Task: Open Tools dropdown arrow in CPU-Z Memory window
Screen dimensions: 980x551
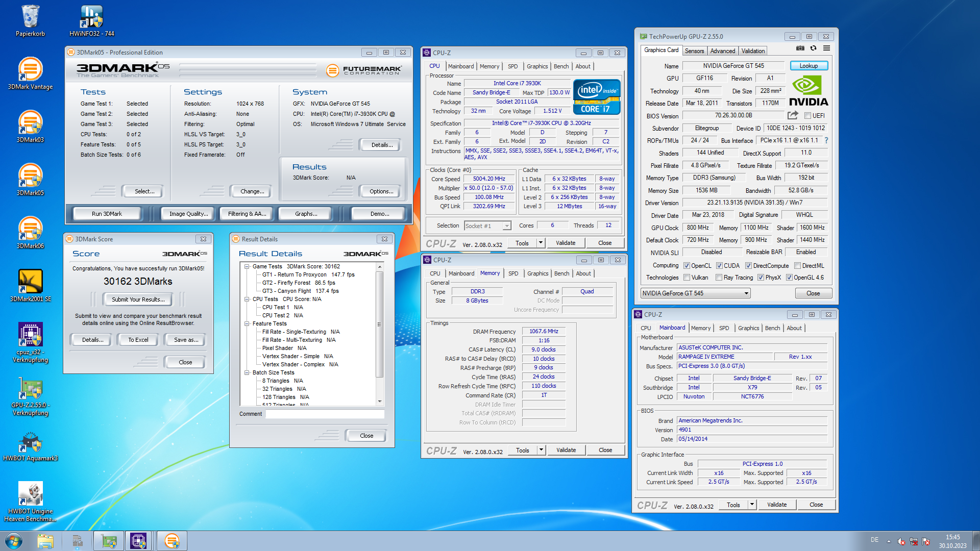Action: pos(541,450)
